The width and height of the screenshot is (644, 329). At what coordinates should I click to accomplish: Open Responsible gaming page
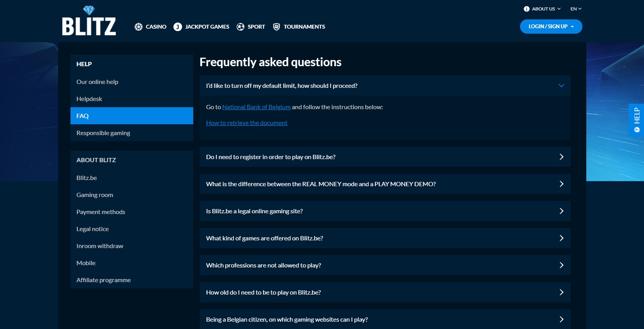(x=132, y=133)
